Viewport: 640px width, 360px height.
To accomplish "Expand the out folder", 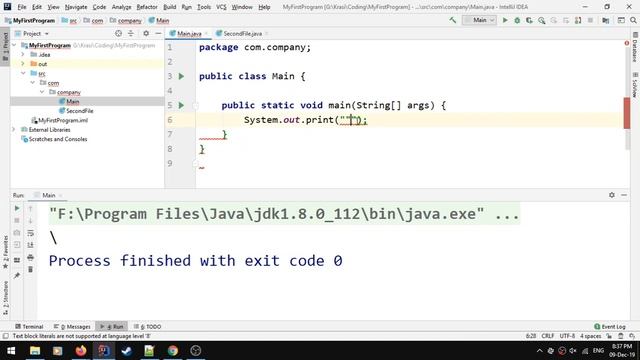I will [x=23, y=64].
